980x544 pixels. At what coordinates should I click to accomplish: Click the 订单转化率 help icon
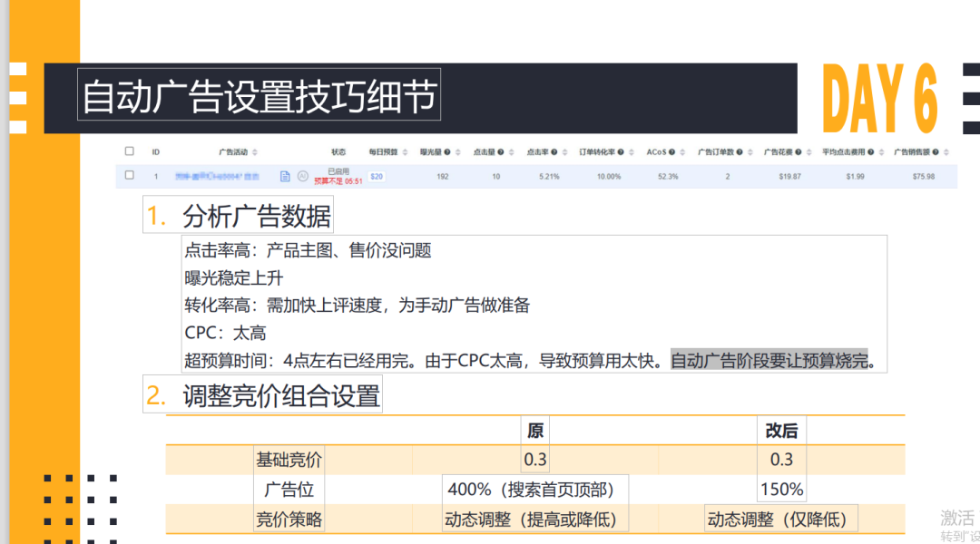coord(622,150)
